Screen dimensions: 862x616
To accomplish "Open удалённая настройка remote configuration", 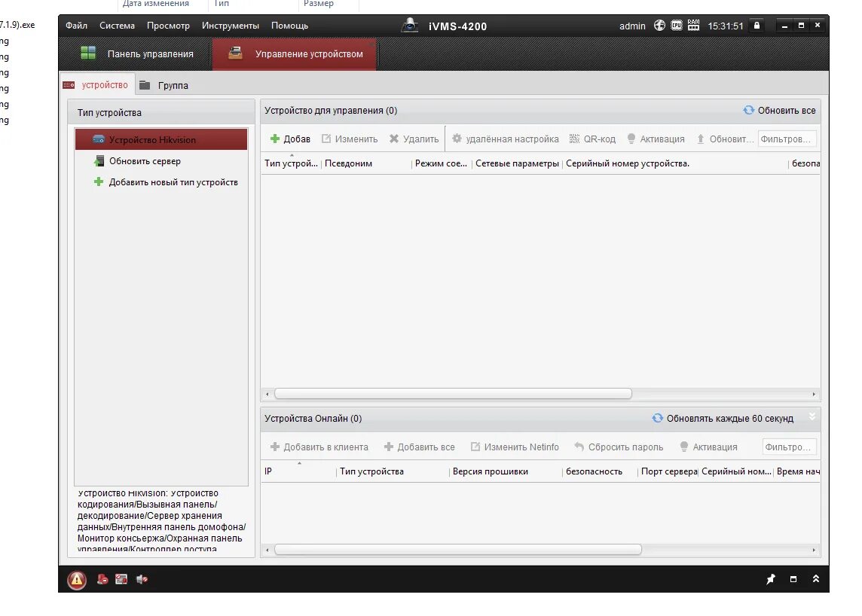I will 505,139.
